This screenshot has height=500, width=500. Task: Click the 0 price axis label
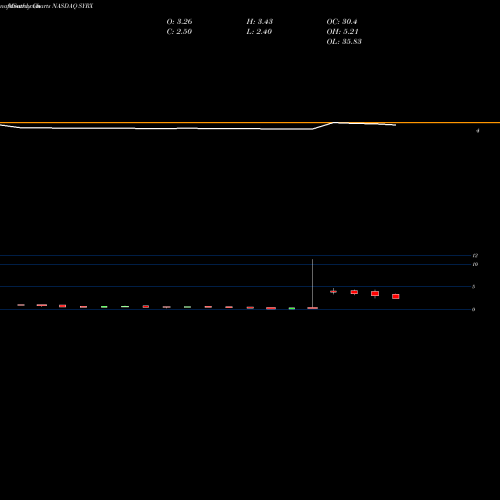click(x=473, y=309)
